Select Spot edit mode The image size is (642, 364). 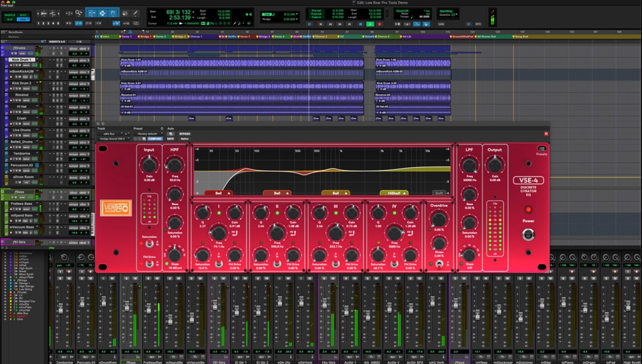click(x=23, y=15)
